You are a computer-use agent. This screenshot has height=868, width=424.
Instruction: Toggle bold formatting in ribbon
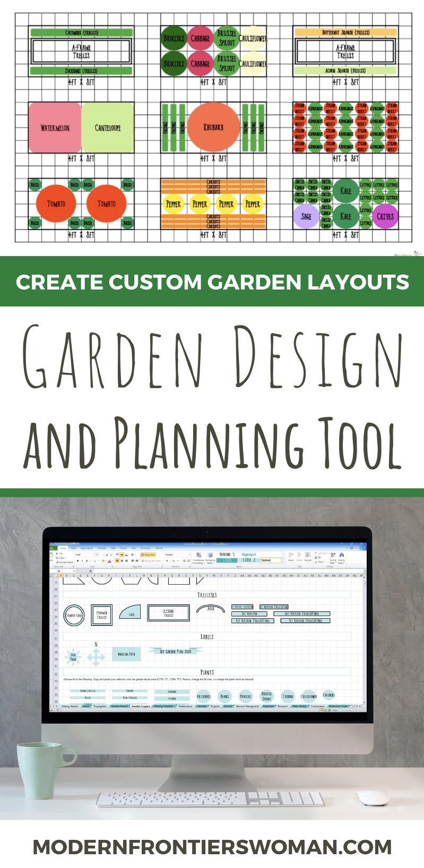(x=79, y=560)
